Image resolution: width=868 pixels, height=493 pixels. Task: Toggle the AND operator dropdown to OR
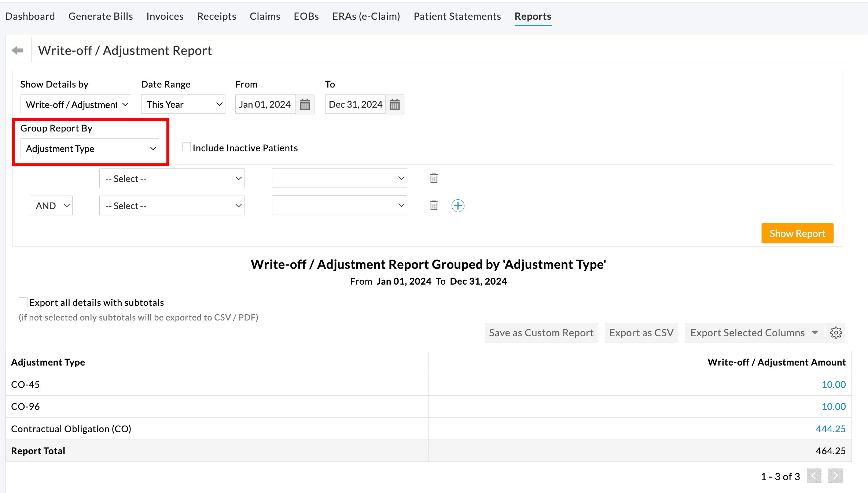point(51,205)
